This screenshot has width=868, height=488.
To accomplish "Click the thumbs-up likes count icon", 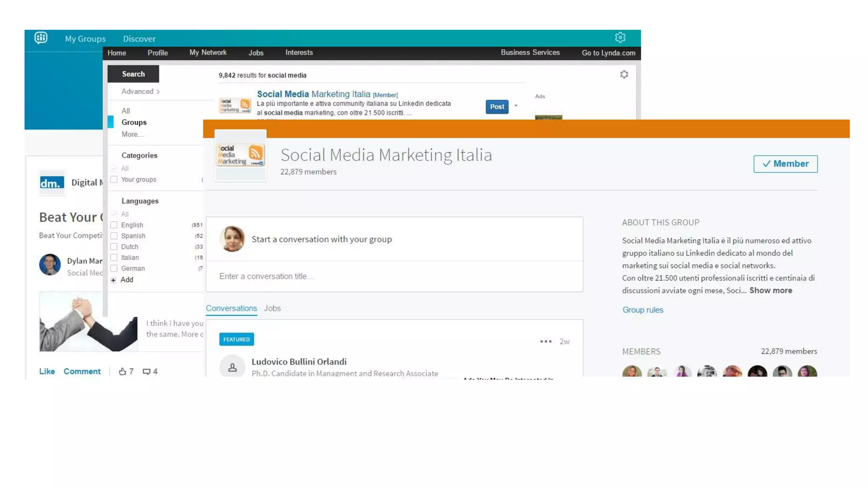I will point(122,372).
